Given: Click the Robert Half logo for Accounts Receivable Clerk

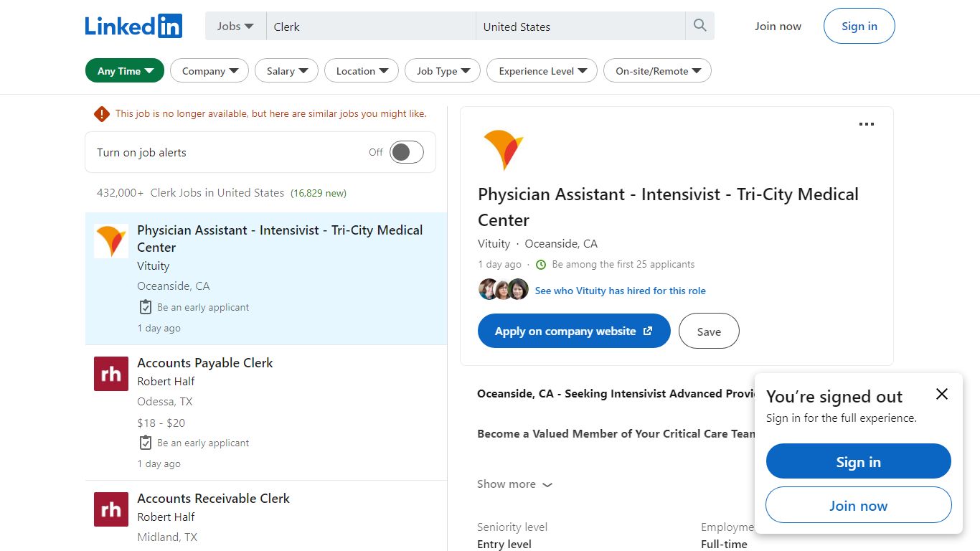Looking at the screenshot, I should (x=111, y=509).
